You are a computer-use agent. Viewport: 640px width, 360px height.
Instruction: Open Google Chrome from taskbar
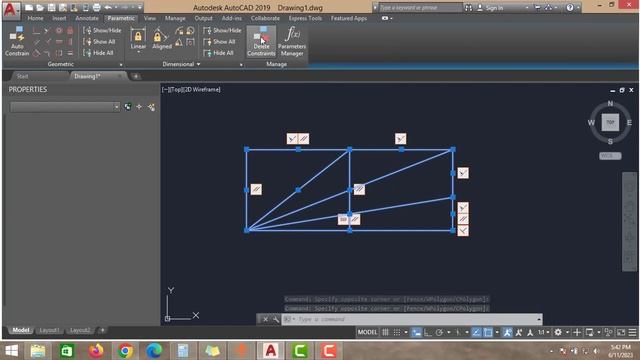[125, 350]
